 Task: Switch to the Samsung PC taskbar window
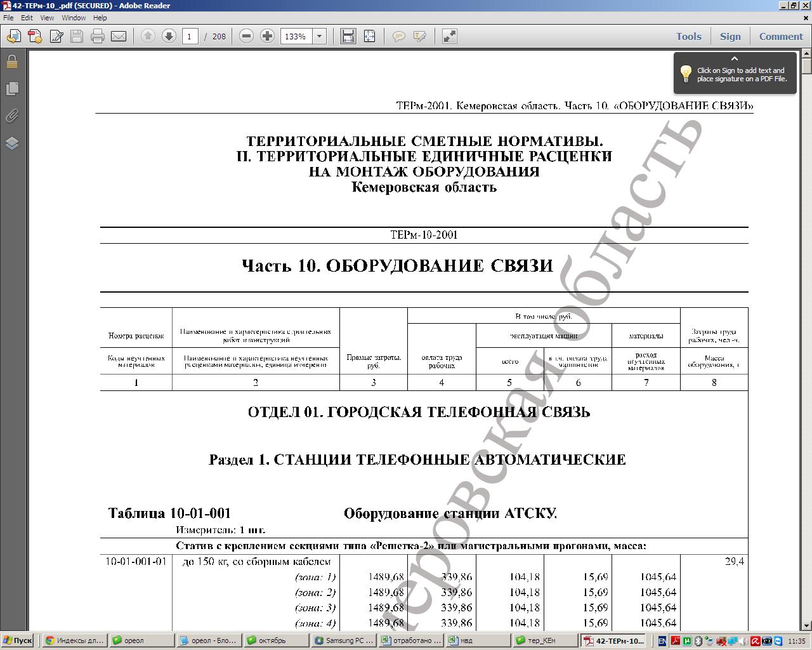[345, 640]
